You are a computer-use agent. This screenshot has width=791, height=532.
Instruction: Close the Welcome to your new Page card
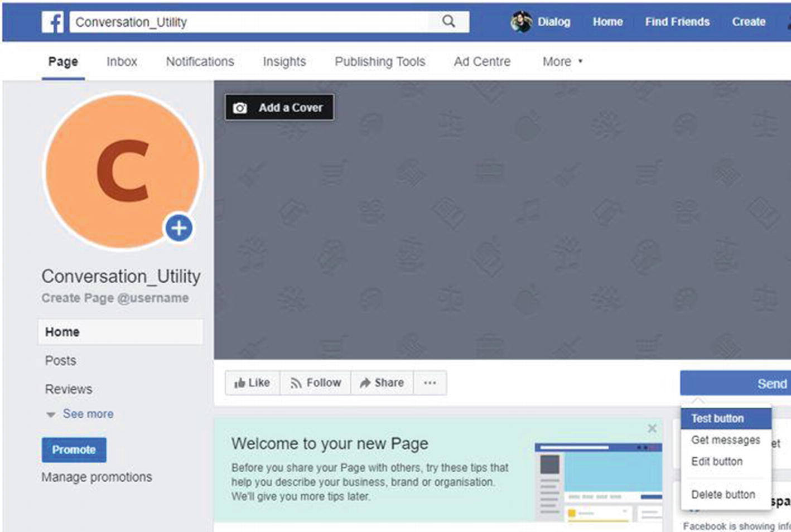[652, 428]
